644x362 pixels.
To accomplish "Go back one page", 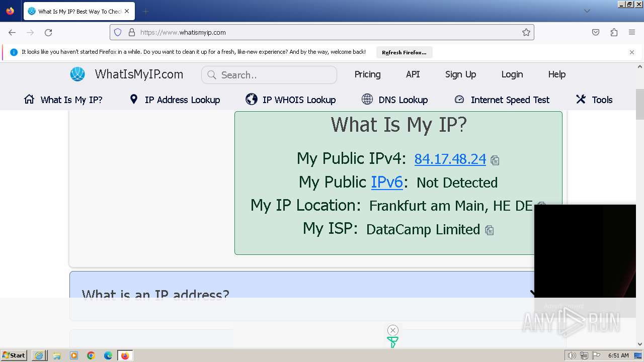I will coord(12,32).
